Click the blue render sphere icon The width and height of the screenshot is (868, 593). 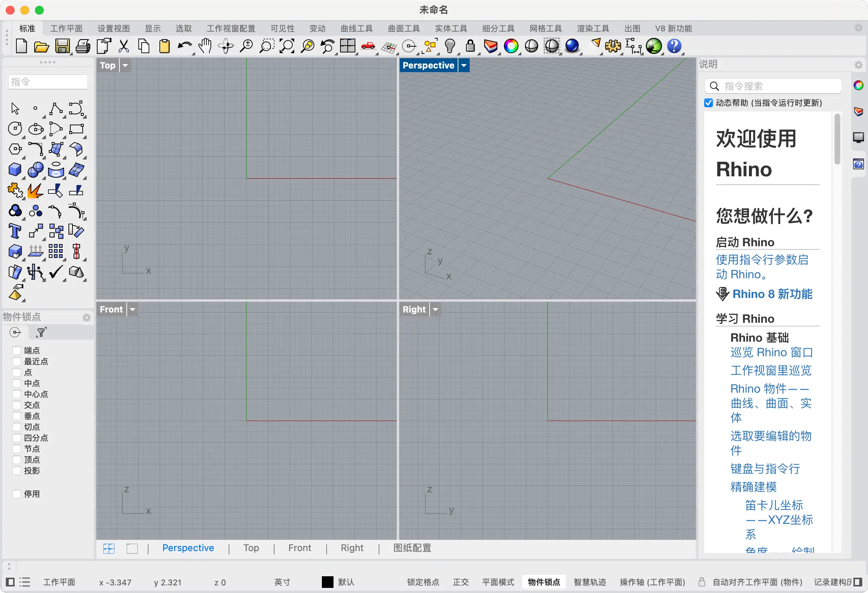(x=572, y=46)
